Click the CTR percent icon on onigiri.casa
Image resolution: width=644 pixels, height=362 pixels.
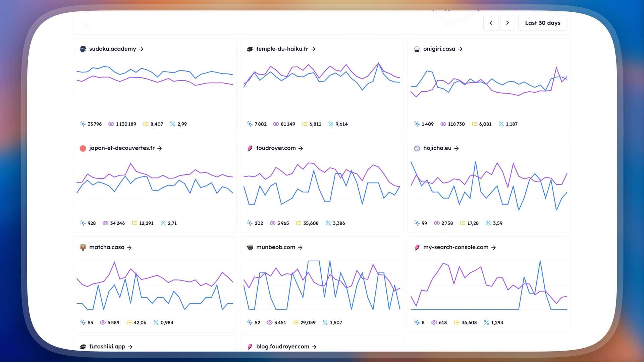point(501,124)
